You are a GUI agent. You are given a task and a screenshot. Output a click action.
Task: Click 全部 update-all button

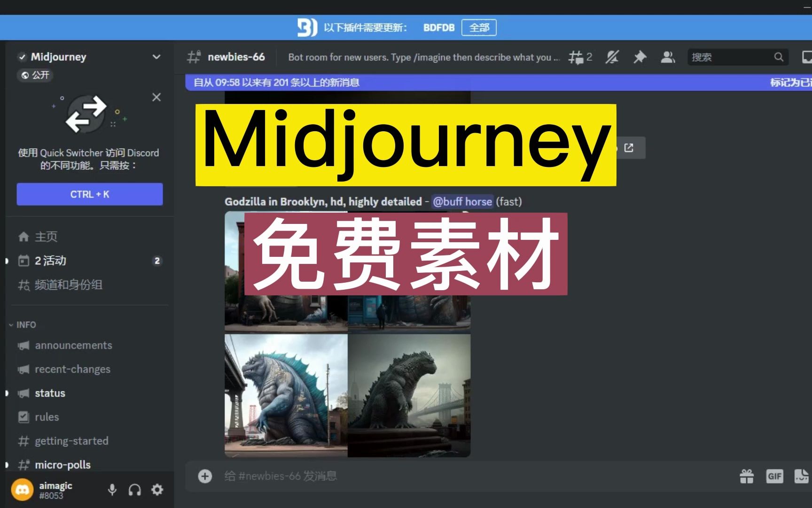coord(479,28)
